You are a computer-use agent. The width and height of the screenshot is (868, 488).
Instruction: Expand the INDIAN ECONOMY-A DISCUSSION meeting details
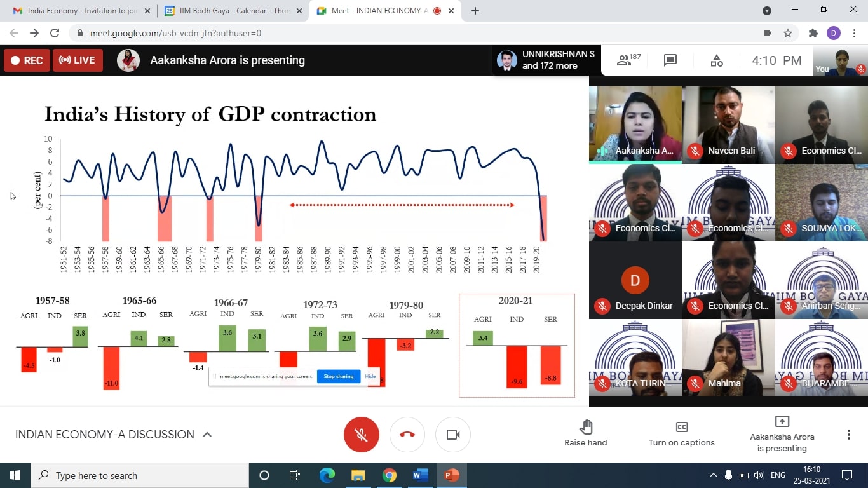[207, 435]
